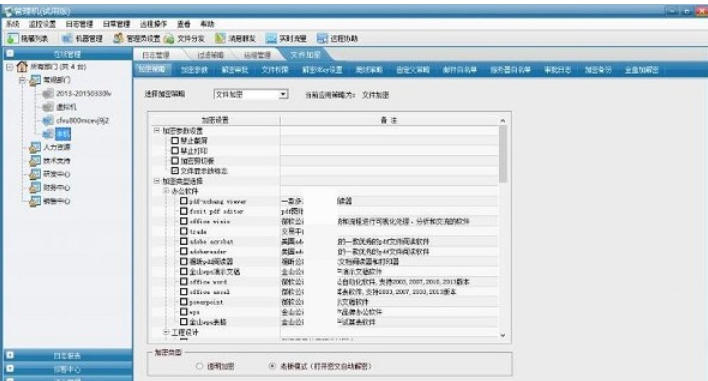Tick the powerpoint checkbox
Viewport: 708px width, 381px height.
[184, 302]
